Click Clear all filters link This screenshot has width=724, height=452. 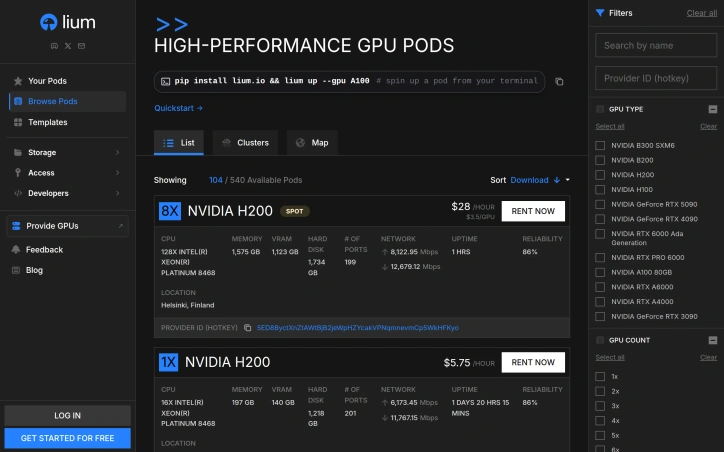(x=701, y=13)
